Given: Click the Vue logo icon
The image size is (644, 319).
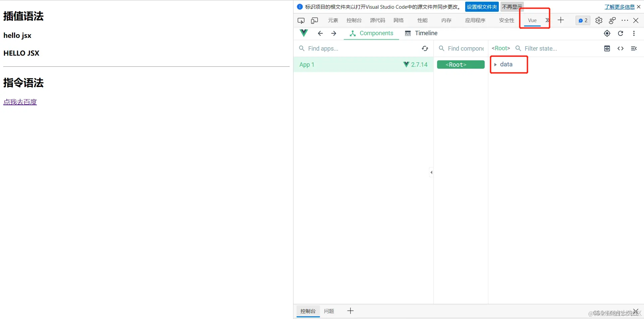Looking at the screenshot, I should 304,33.
